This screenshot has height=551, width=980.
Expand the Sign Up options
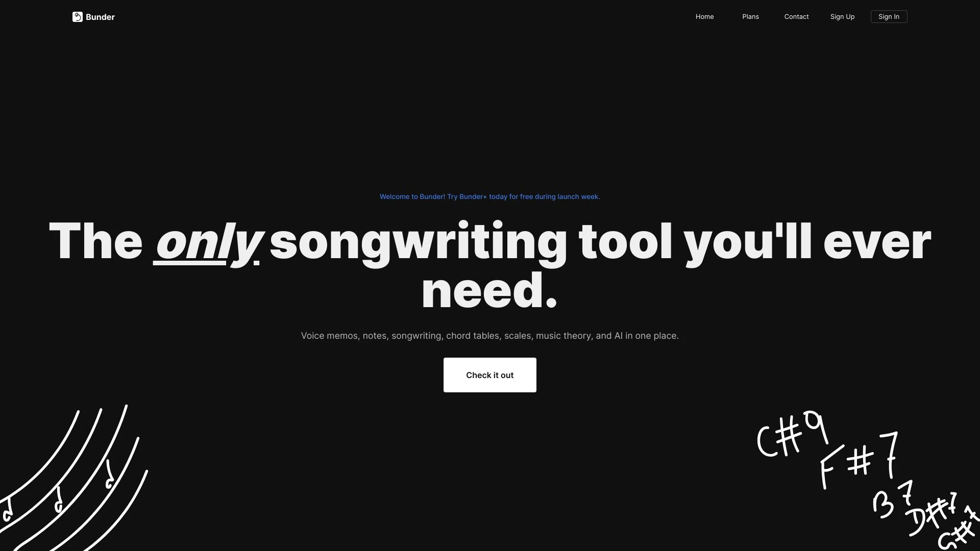[x=842, y=16]
